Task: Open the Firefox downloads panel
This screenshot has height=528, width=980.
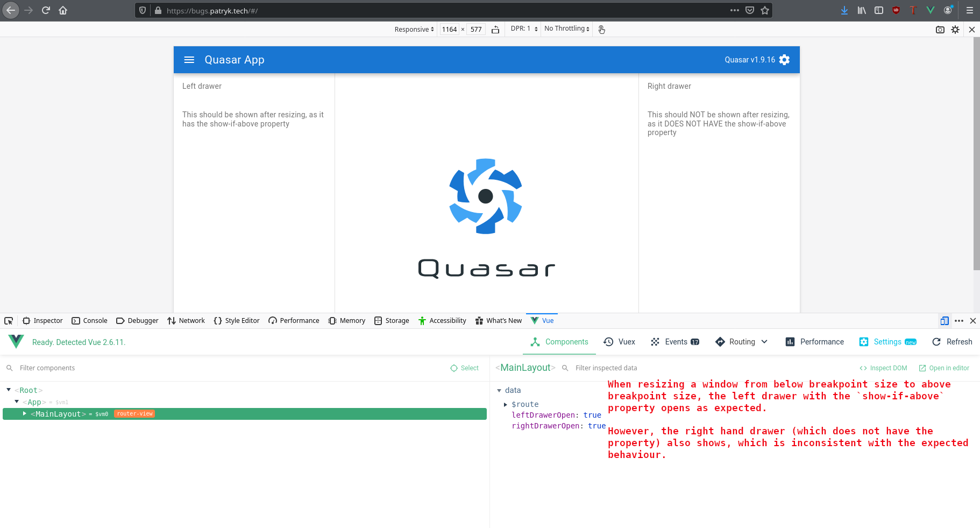Action: (844, 10)
